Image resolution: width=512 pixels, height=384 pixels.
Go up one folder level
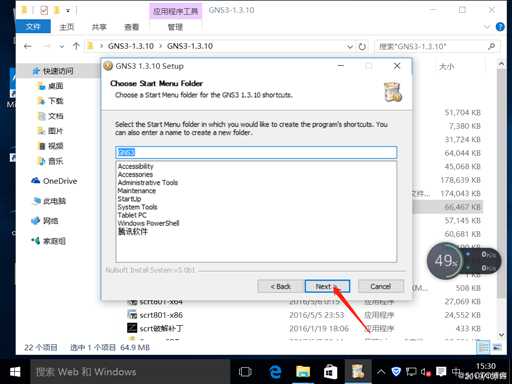pyautogui.click(x=76, y=46)
